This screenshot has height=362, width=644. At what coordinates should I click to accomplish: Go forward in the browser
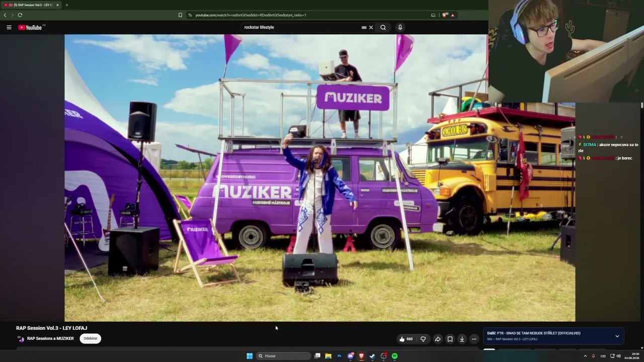click(x=13, y=15)
